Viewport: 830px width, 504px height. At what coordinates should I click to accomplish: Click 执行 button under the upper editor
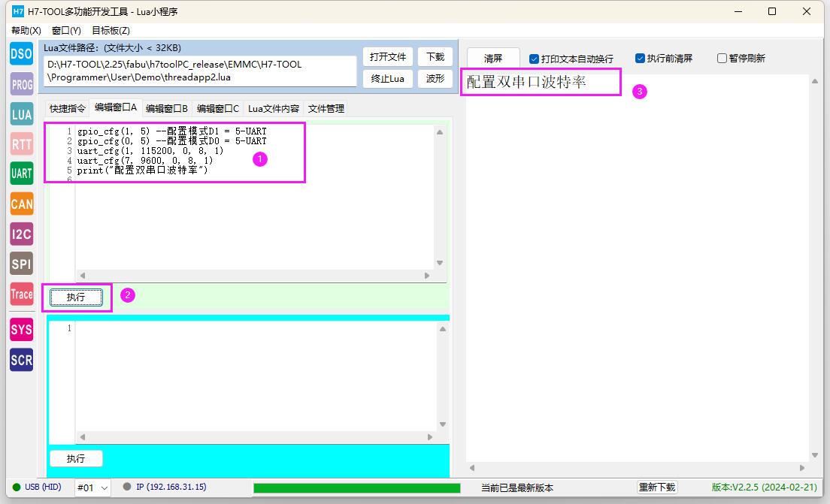point(76,297)
